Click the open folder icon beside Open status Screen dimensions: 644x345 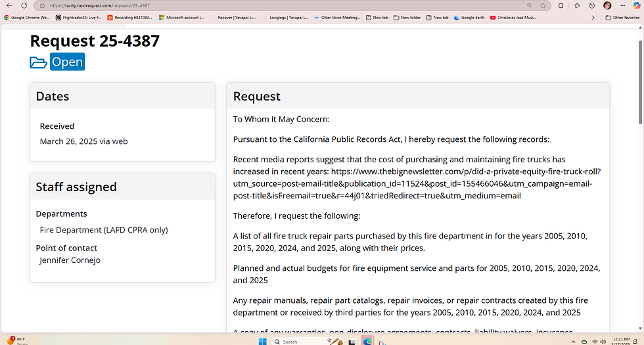point(39,62)
